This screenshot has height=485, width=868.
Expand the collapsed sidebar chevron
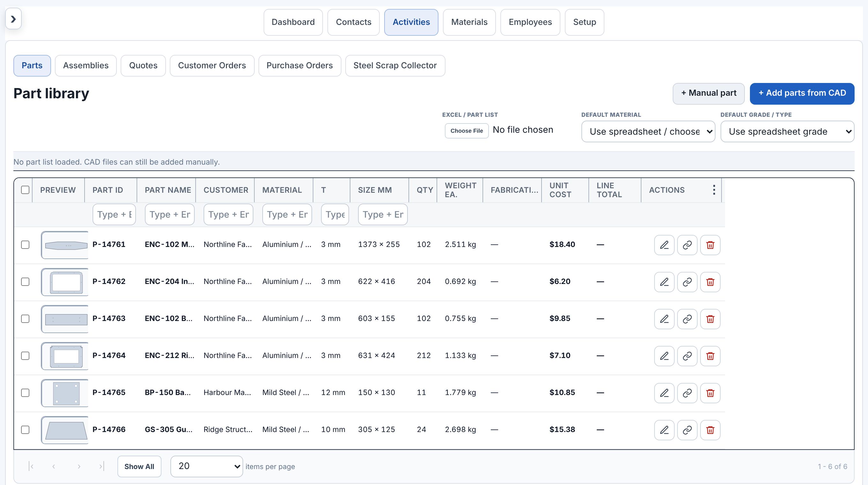[x=13, y=19]
